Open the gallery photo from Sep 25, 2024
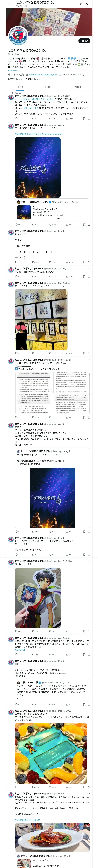Viewport: 98px width, 868px height. (41, 320)
